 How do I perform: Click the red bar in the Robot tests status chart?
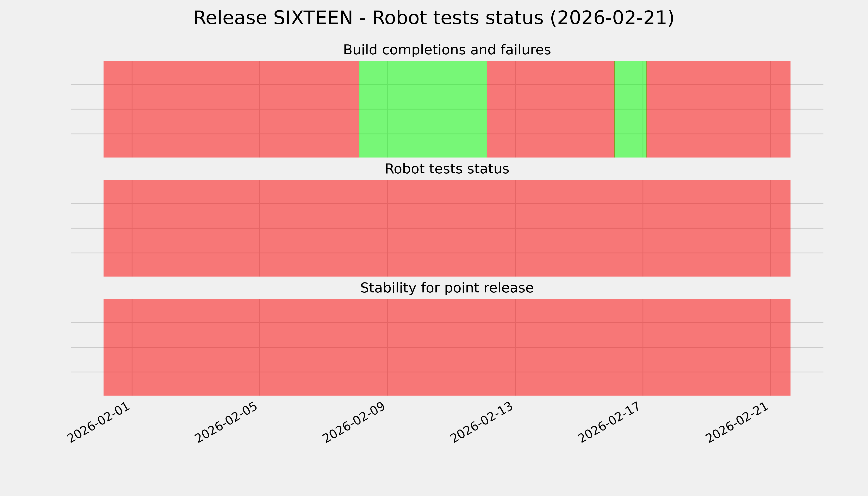point(447,228)
